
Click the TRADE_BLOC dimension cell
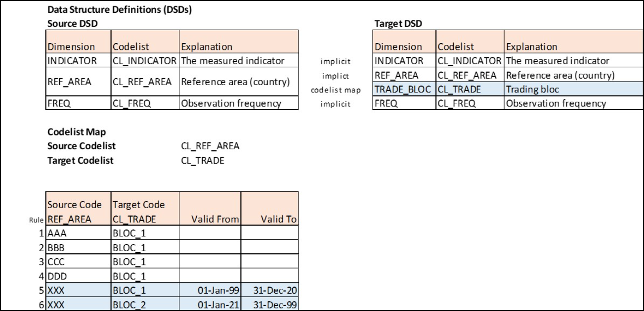(x=403, y=90)
